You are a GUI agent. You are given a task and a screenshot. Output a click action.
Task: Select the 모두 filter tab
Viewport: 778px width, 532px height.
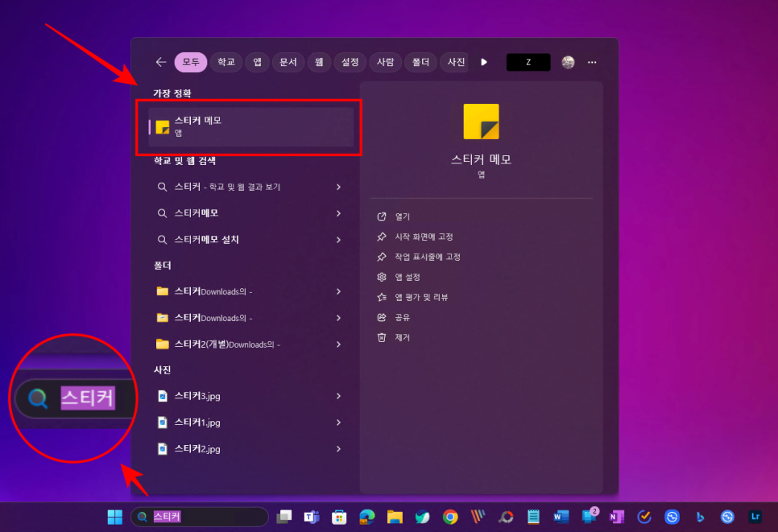[x=191, y=62]
